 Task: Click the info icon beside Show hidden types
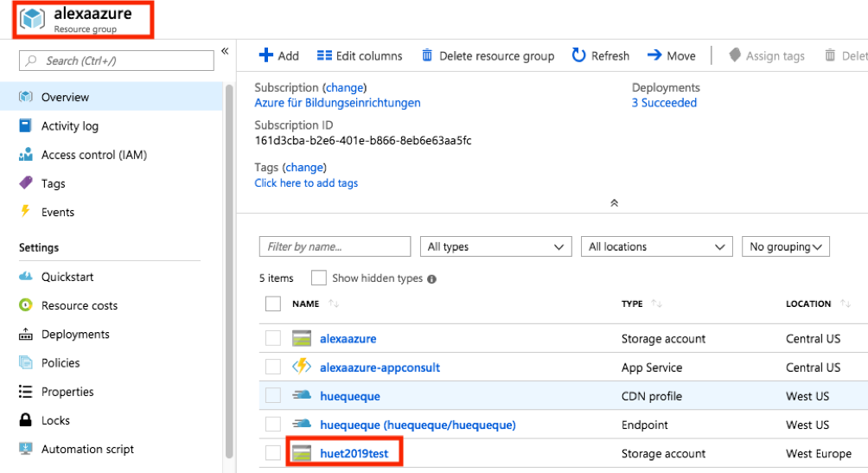(x=431, y=279)
